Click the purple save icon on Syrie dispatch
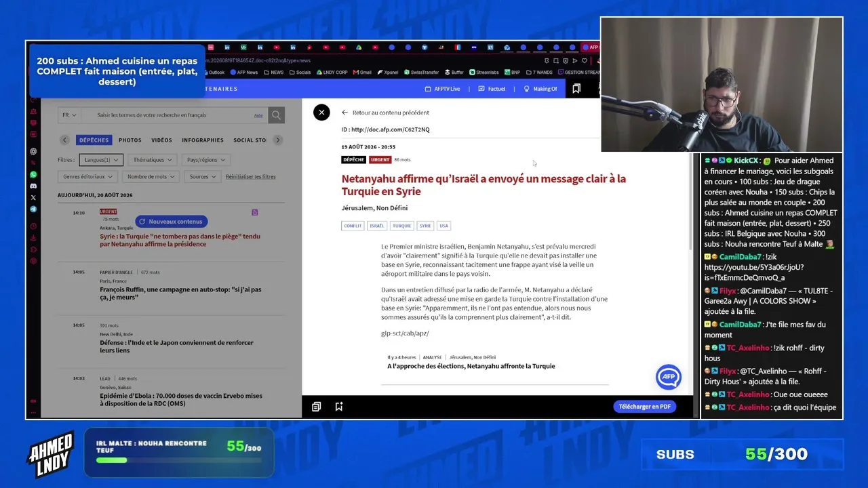Screen dimensions: 868x488 tap(255, 212)
